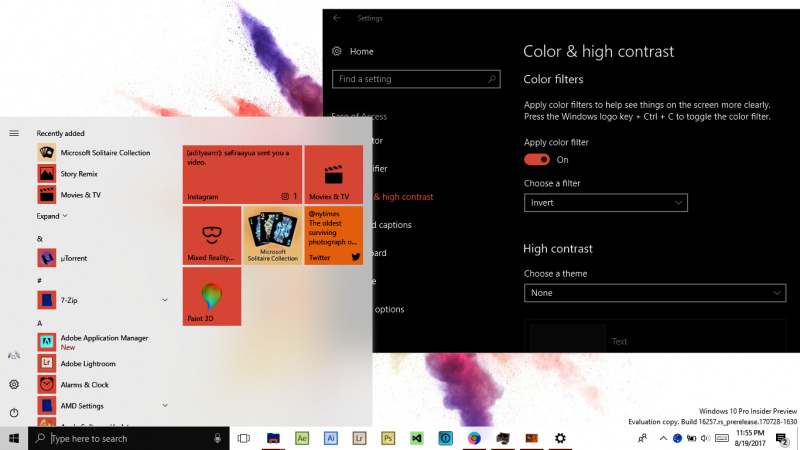Jump to the # section header
Screen dimensions: 800x450
pos(39,280)
